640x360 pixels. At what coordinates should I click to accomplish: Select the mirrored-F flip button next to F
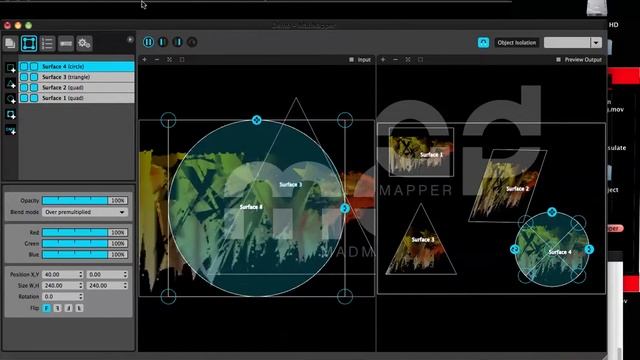[x=58, y=308]
